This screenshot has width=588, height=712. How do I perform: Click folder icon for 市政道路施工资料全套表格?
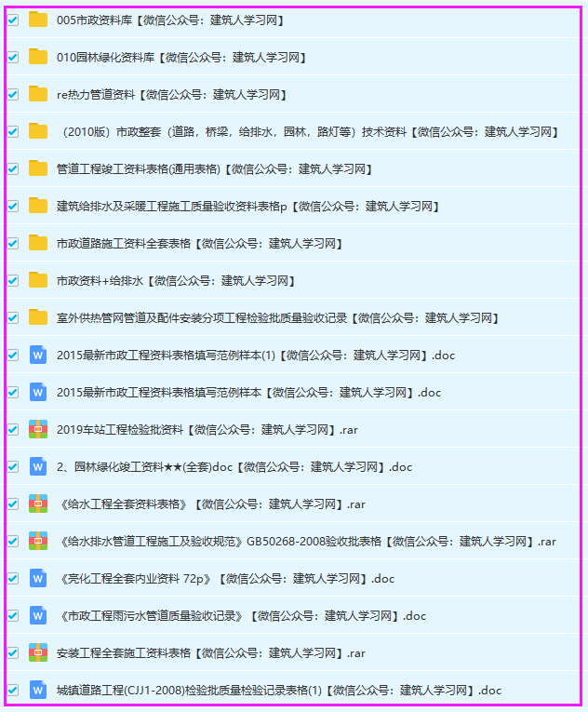pos(38,244)
